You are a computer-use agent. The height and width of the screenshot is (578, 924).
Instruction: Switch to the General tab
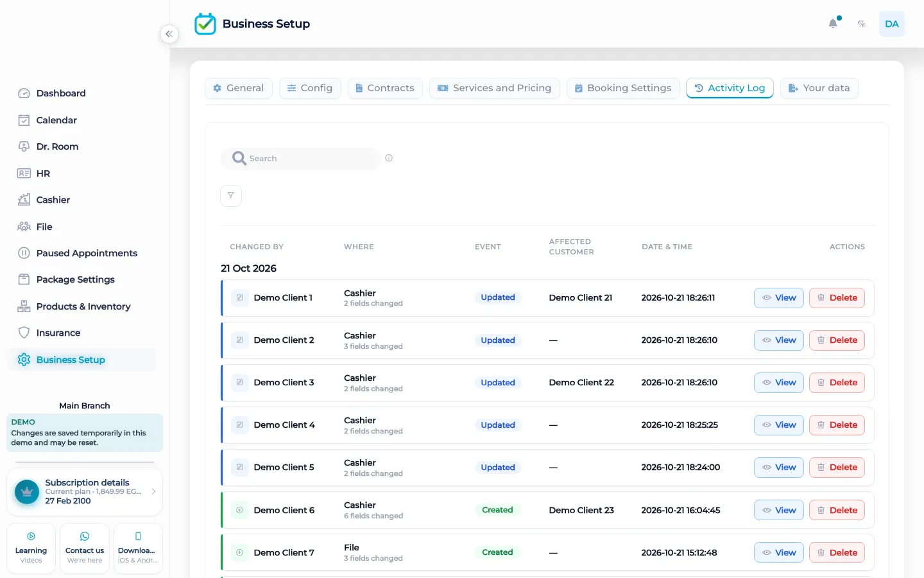click(x=239, y=88)
